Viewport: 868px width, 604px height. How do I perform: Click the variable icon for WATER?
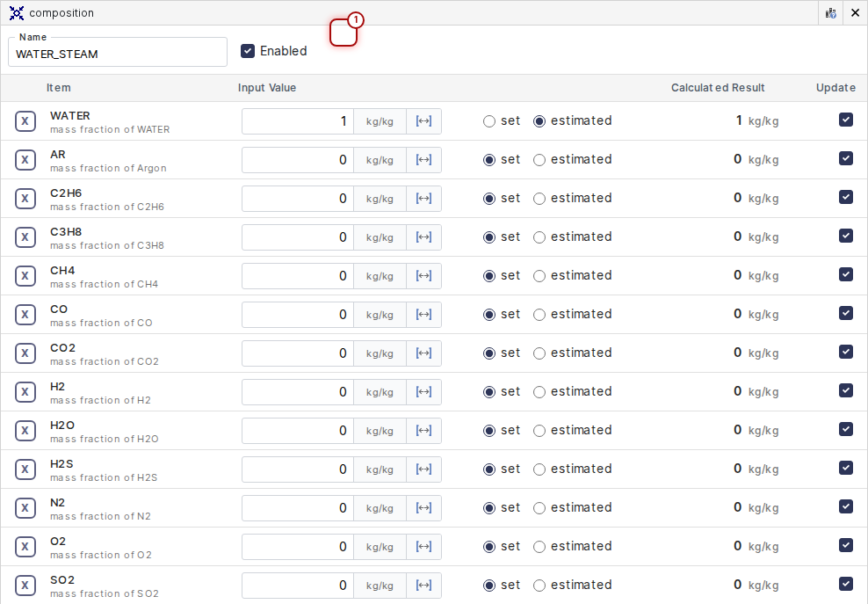pos(25,121)
